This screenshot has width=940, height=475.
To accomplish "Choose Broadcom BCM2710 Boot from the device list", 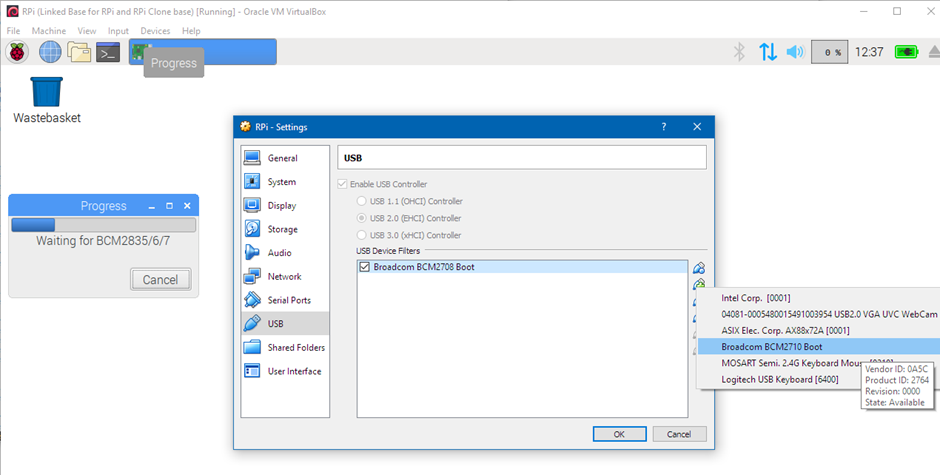I will 771,346.
